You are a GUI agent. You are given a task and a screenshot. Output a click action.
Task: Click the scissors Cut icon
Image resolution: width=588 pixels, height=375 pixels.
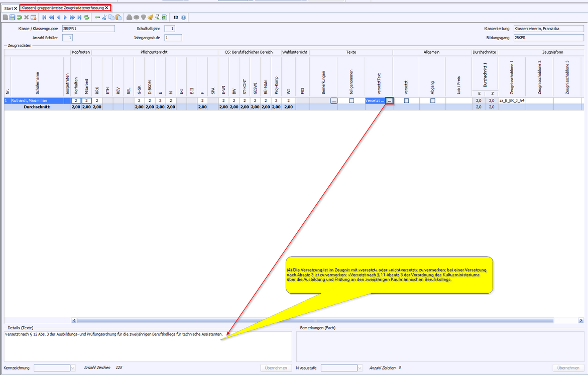pyautogui.click(x=104, y=18)
